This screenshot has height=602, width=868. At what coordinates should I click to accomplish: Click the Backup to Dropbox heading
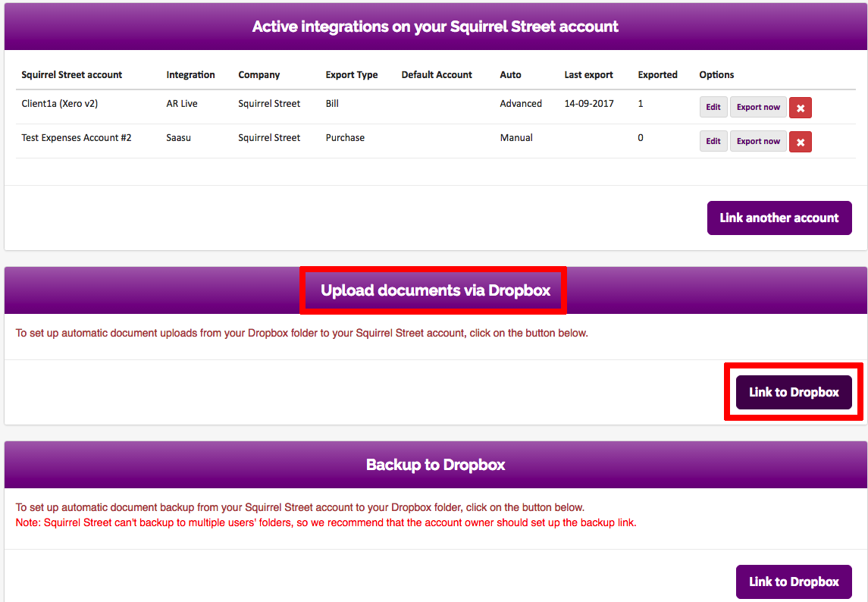435,465
